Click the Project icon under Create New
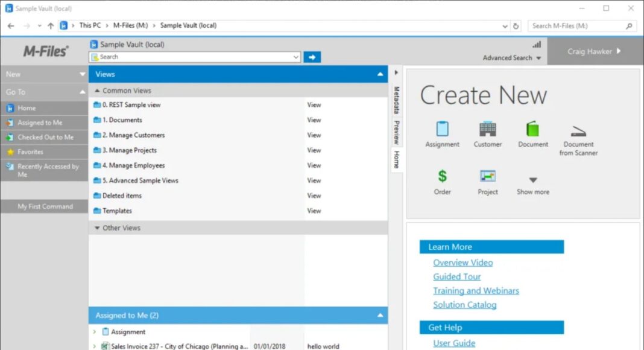644x350 pixels. pyautogui.click(x=487, y=176)
